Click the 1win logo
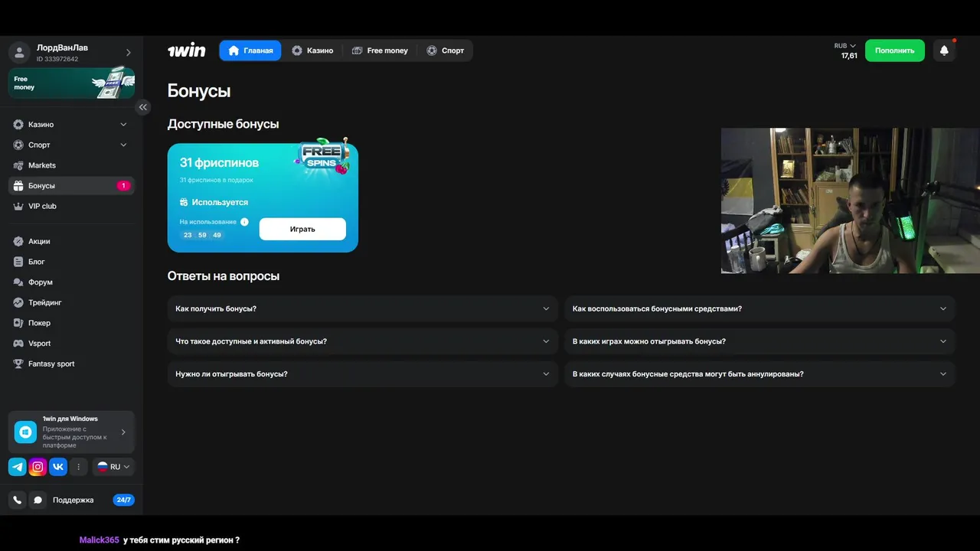This screenshot has height=551, width=980. click(x=187, y=51)
